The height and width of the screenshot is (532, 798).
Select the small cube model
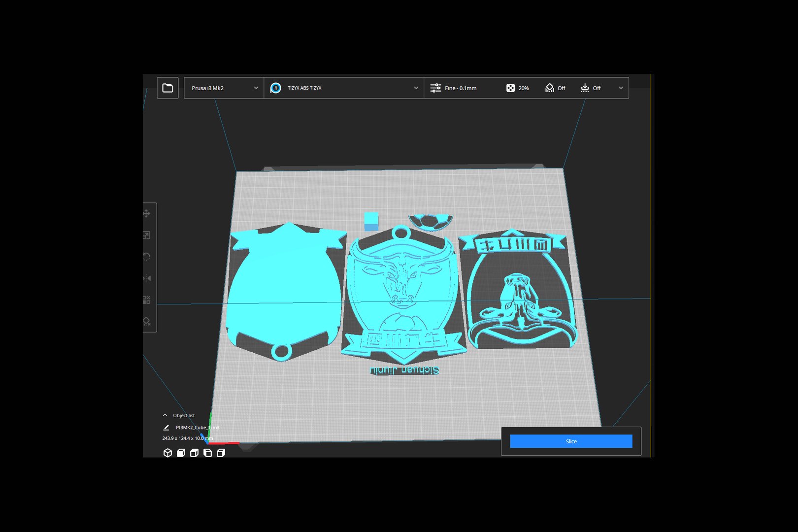[371, 222]
